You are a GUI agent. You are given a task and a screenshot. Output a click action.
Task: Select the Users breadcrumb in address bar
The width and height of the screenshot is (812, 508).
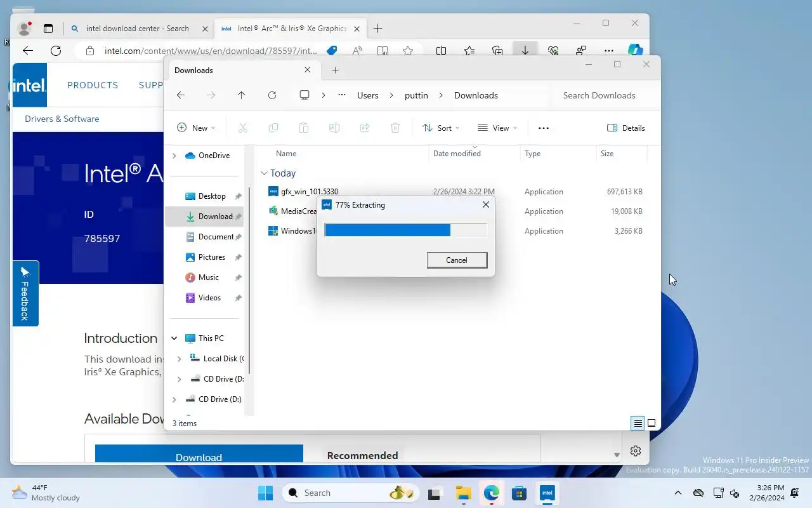click(368, 95)
